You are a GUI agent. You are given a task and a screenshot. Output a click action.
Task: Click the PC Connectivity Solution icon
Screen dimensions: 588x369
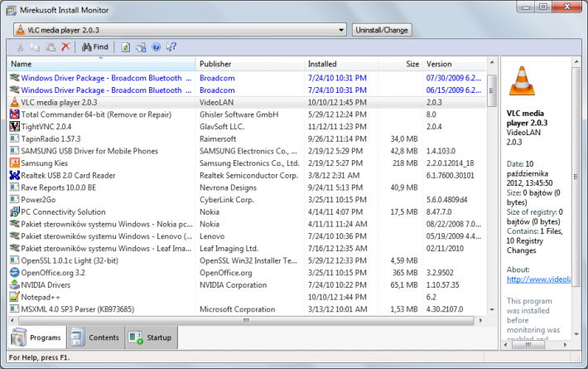tap(14, 211)
